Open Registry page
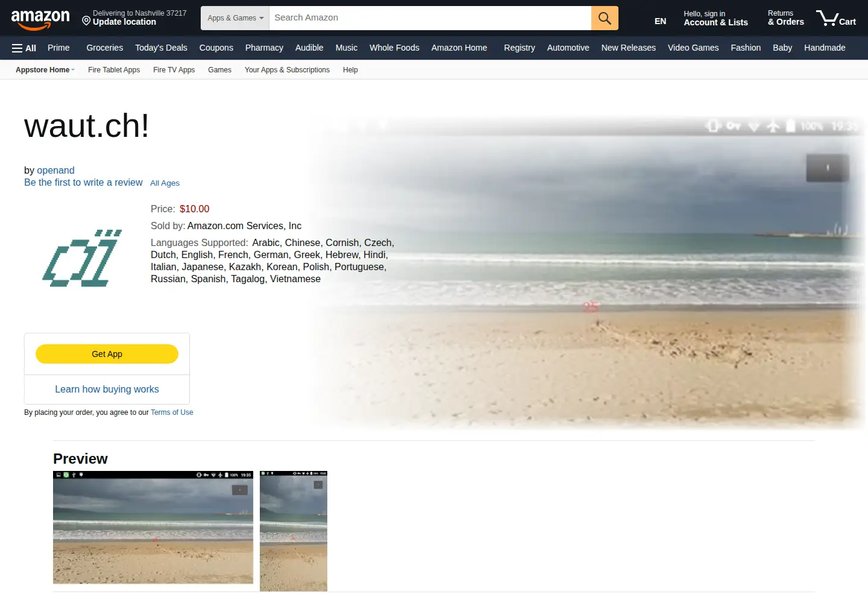Image resolution: width=868 pixels, height=603 pixels. pos(520,48)
